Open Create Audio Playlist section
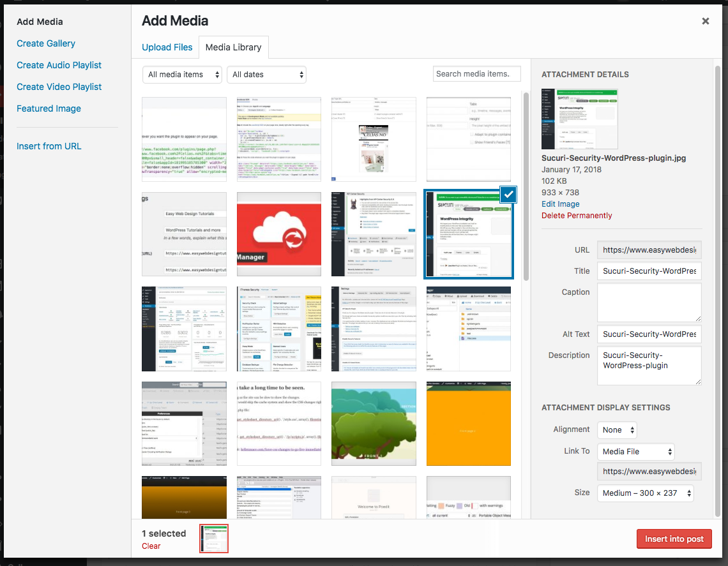This screenshot has height=566, width=728. point(59,65)
